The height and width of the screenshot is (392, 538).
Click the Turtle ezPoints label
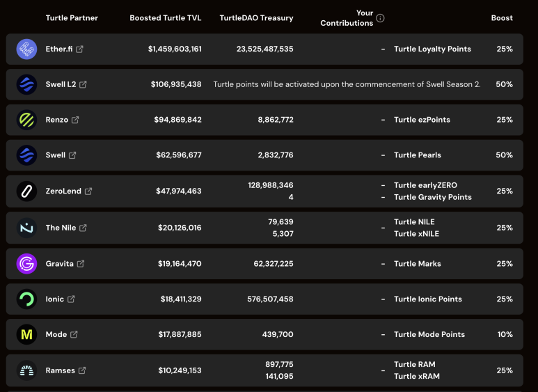pyautogui.click(x=422, y=120)
